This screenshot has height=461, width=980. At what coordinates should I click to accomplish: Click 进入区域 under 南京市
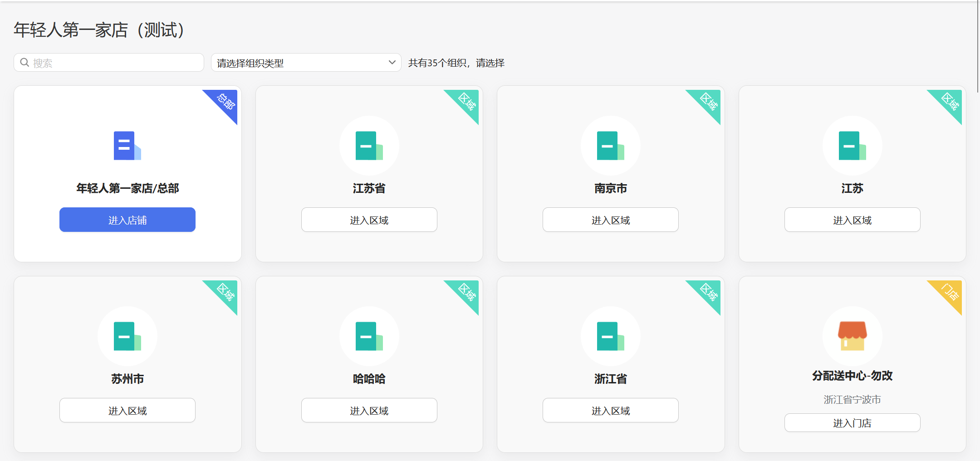[x=611, y=220]
